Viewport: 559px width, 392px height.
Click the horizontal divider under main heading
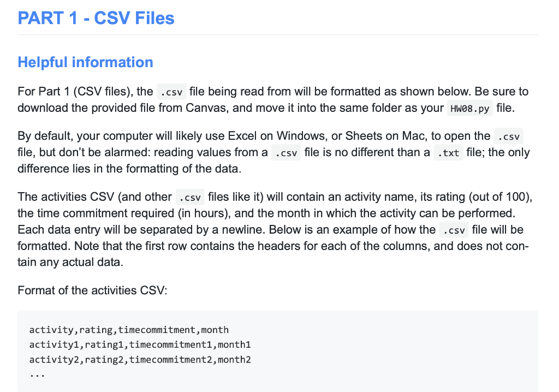coord(278,34)
